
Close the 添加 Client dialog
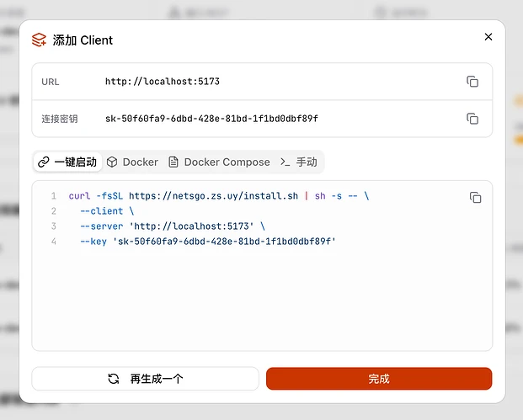488,37
